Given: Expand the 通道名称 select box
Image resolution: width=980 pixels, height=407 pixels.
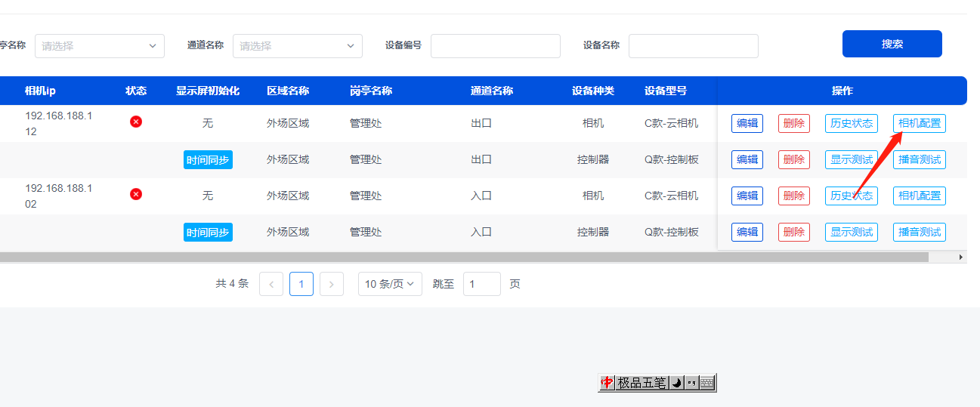Looking at the screenshot, I should [297, 46].
